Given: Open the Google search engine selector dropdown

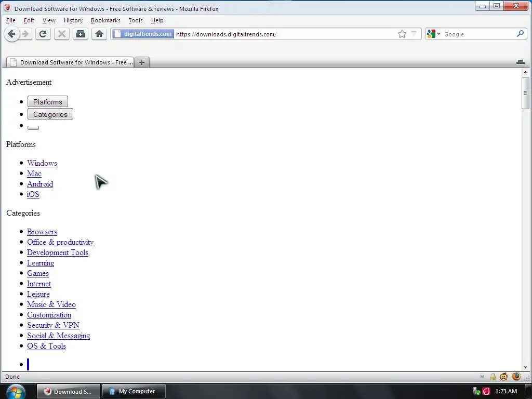Looking at the screenshot, I should (434, 34).
